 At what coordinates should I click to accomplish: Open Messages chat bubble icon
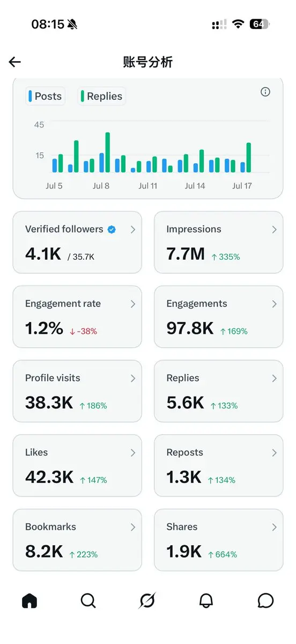click(x=265, y=601)
